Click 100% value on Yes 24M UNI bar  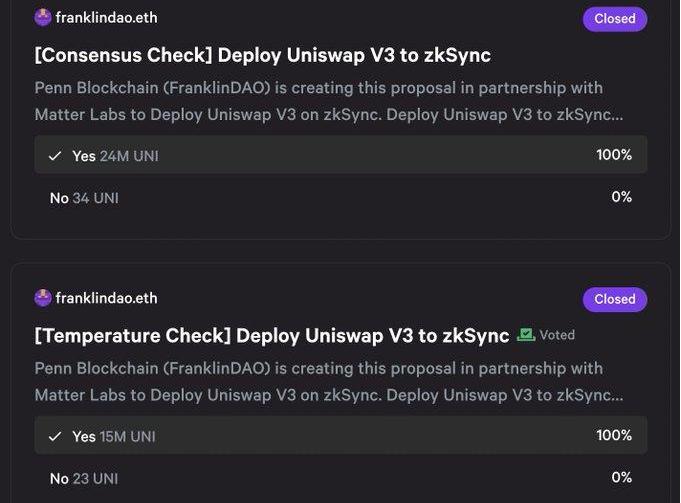tap(614, 155)
